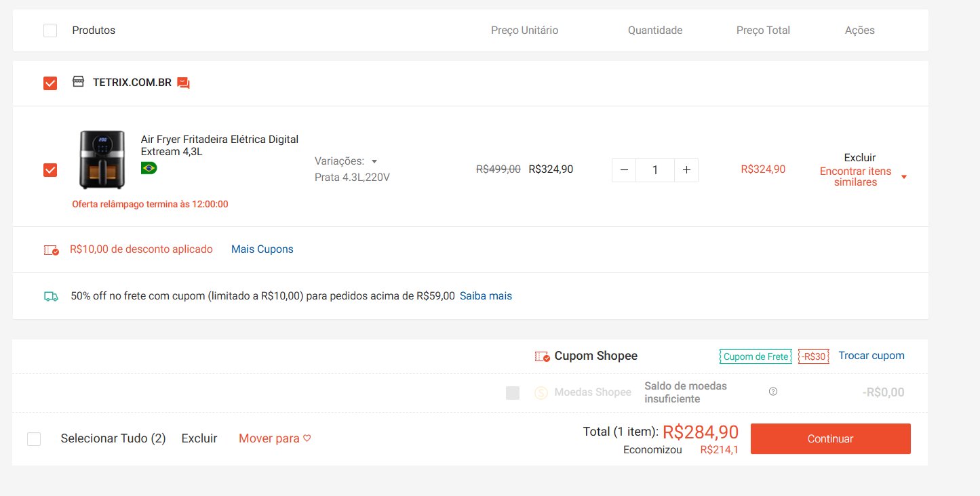Click the heart icon next to Mover para
Image resolution: width=980 pixels, height=496 pixels.
pyautogui.click(x=307, y=438)
